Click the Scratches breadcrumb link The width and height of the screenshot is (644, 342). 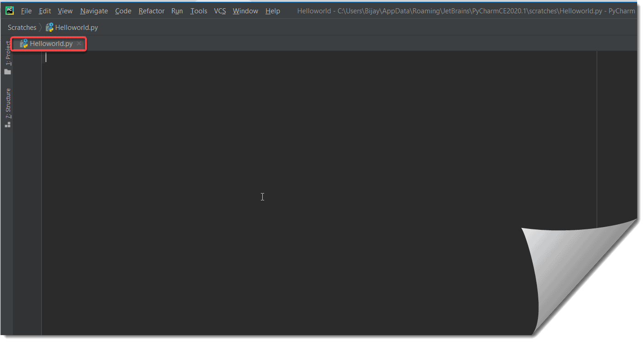tap(22, 27)
